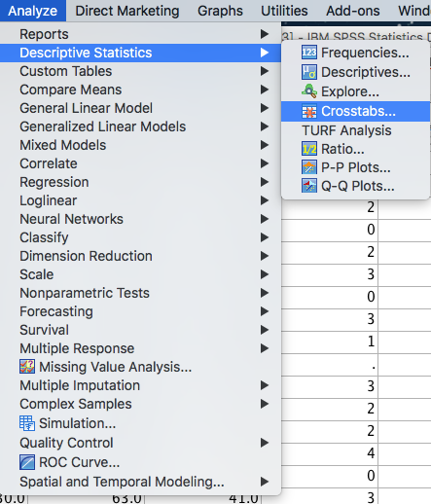Expand the Compare Means submenu arrow

click(x=265, y=90)
